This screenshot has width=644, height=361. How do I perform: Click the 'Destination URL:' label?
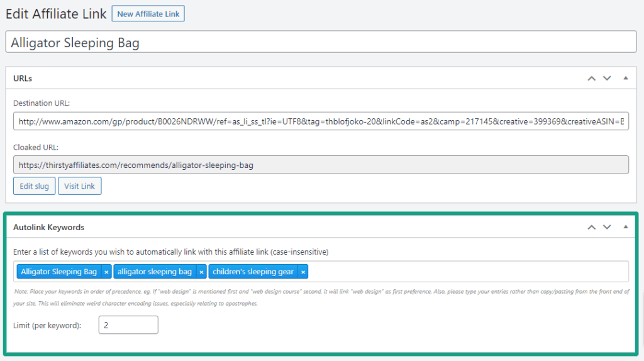[x=42, y=103]
